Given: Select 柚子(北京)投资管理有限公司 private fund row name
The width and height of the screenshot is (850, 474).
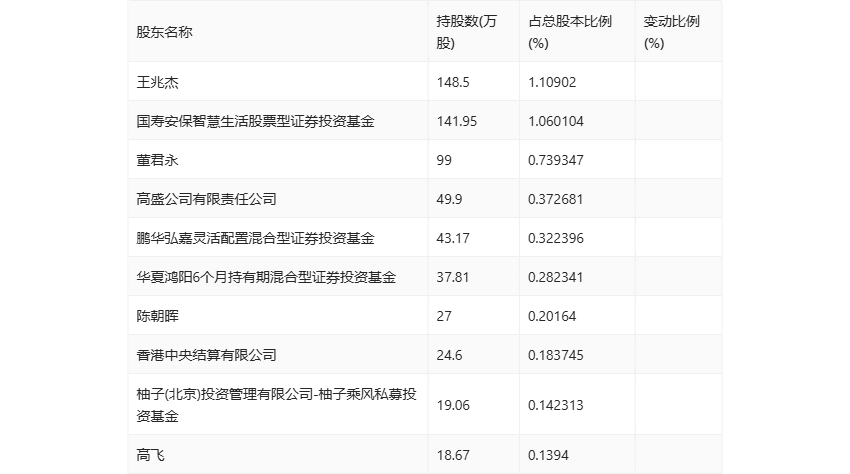Looking at the screenshot, I should click(x=276, y=405).
